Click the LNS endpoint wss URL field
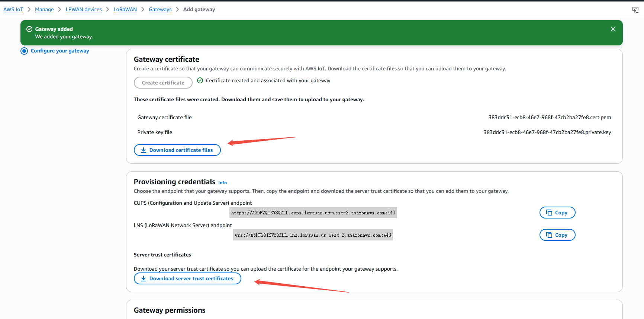The height and width of the screenshot is (319, 644). (313, 235)
